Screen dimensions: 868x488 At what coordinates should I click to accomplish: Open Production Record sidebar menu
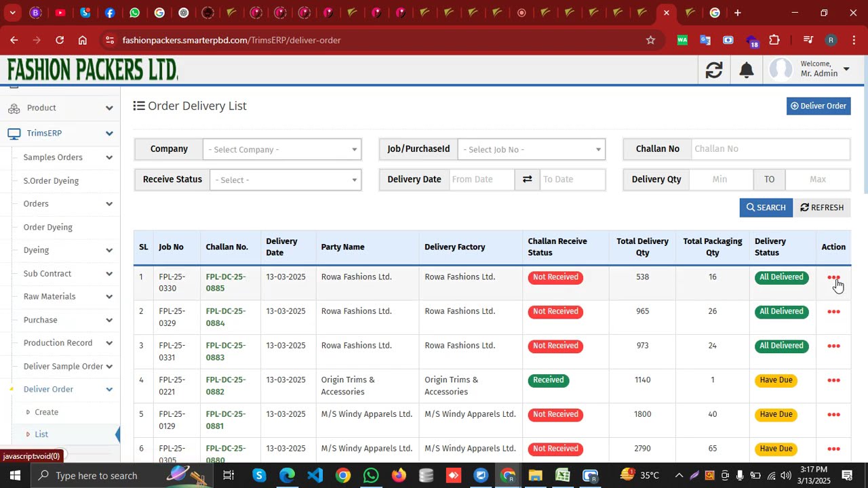58,343
